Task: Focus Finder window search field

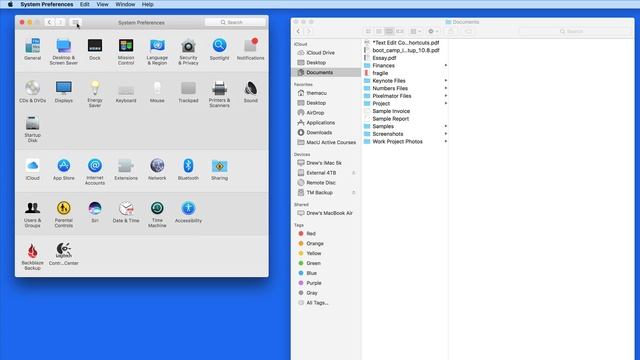Action: coord(575,31)
